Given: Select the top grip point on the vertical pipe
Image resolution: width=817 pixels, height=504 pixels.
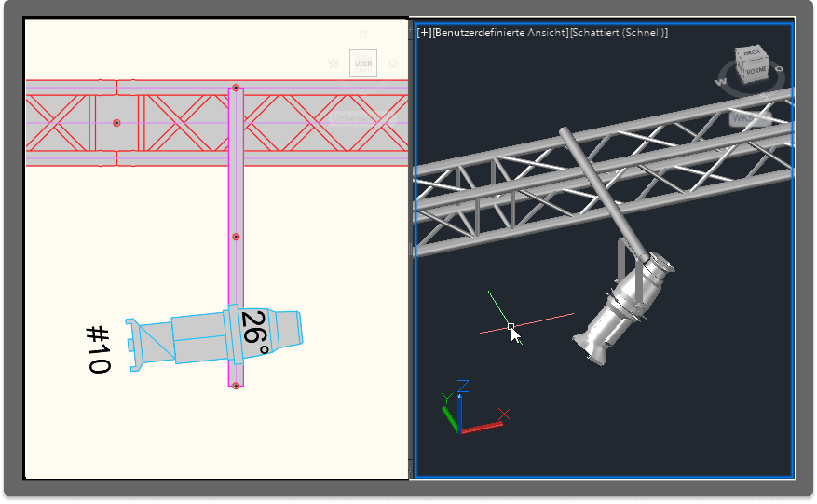Looking at the screenshot, I should tap(236, 89).
